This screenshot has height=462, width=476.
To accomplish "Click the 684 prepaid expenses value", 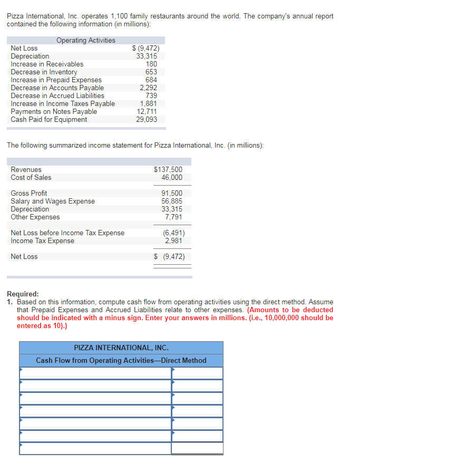I will click(151, 80).
